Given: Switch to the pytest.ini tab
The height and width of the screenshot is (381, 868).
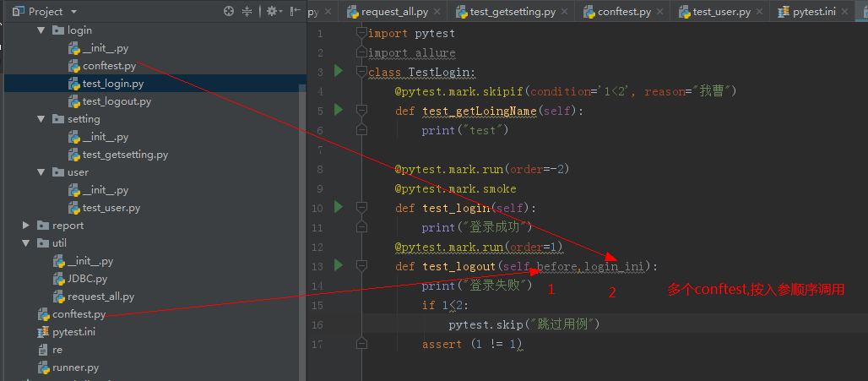Looking at the screenshot, I should [814, 12].
